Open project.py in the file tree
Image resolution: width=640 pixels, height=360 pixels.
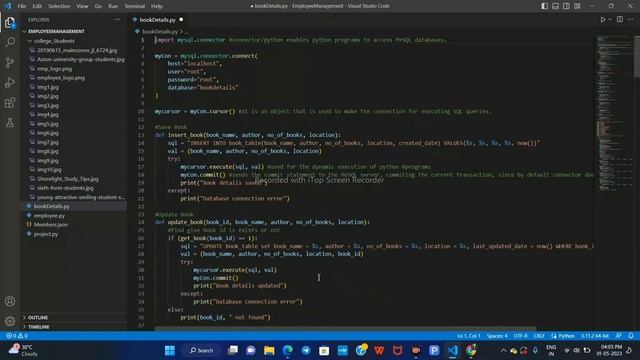click(x=46, y=234)
